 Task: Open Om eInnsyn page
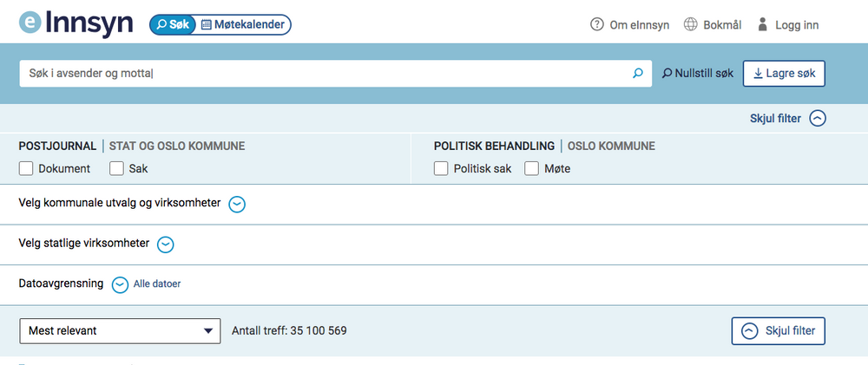640,25
